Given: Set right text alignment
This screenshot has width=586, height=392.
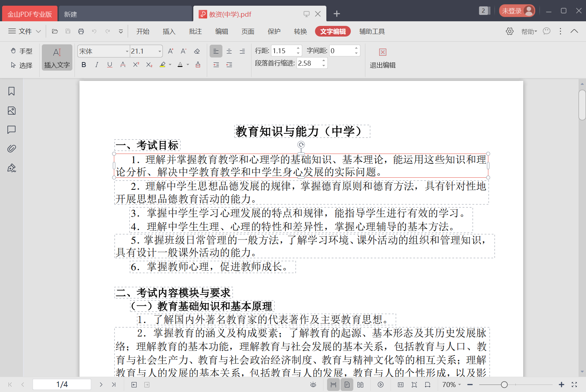Looking at the screenshot, I should [242, 51].
